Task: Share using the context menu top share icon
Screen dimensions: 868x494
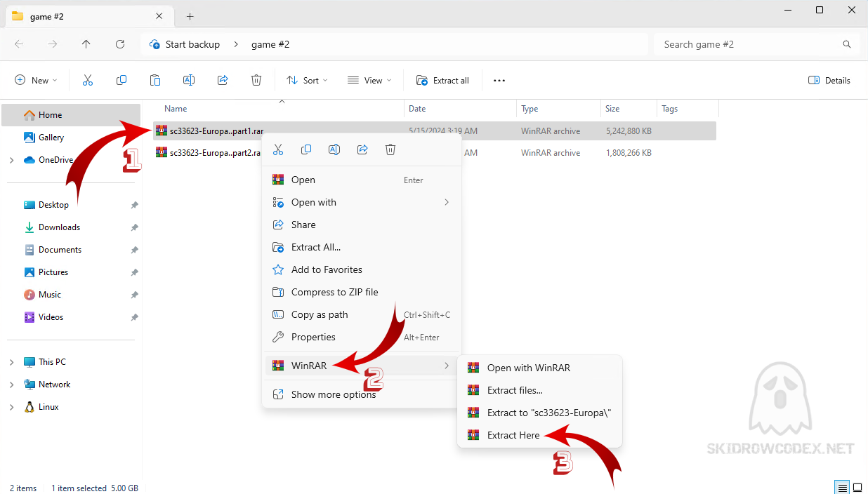Action: [x=362, y=149]
